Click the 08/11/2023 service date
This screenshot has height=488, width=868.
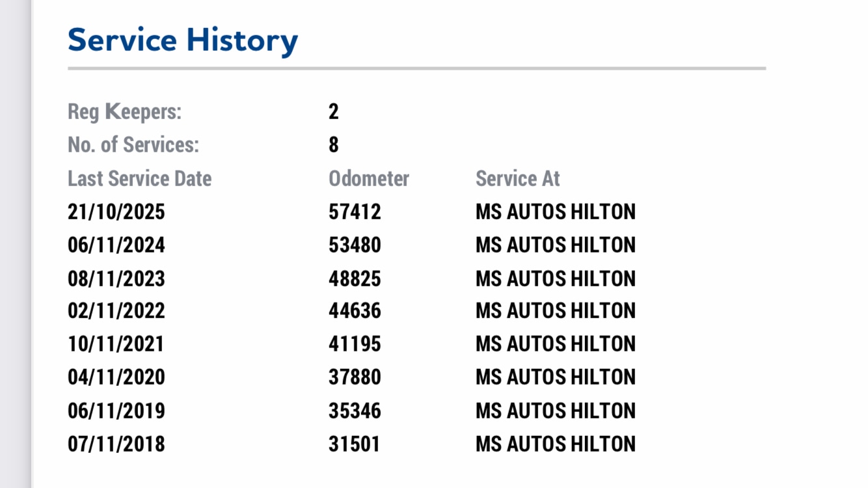click(116, 278)
